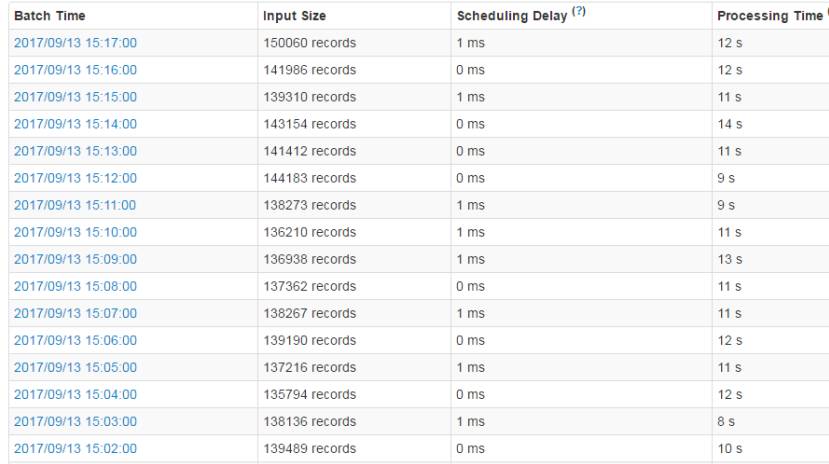
Task: Open batch 2017/09/13 15:10:00 link
Action: pyautogui.click(x=75, y=232)
